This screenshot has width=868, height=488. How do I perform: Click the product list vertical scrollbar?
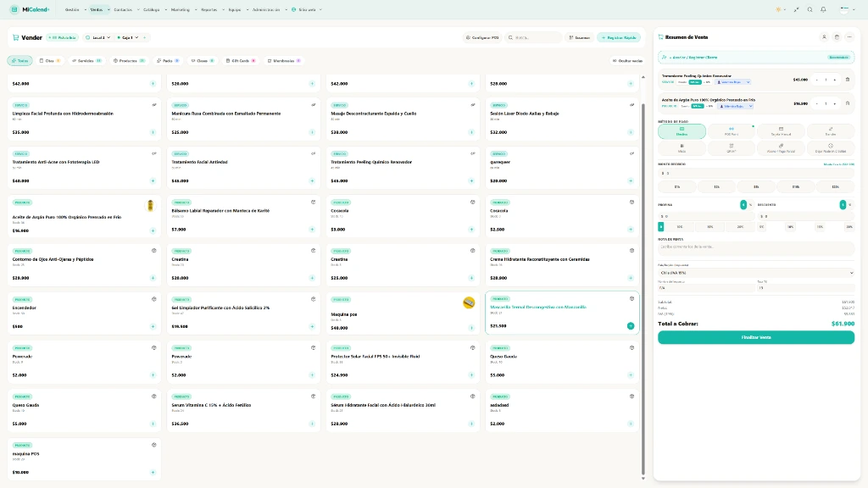click(643, 288)
